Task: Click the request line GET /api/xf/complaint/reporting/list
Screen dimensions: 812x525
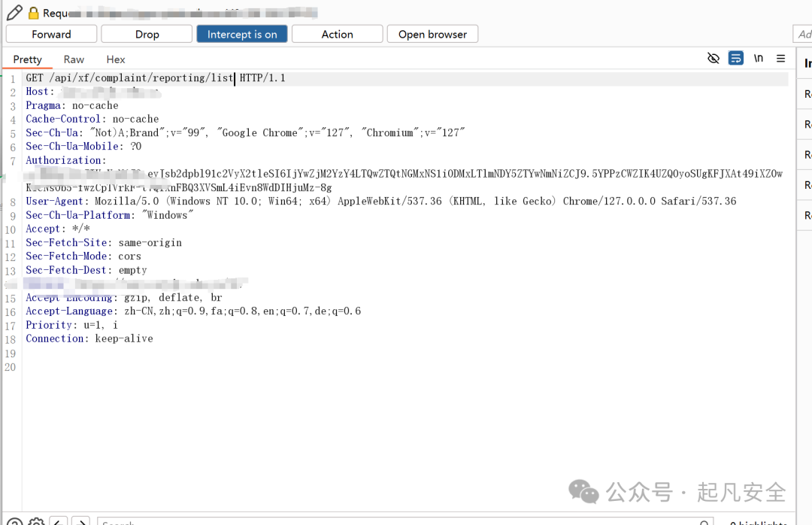Action: [129, 78]
